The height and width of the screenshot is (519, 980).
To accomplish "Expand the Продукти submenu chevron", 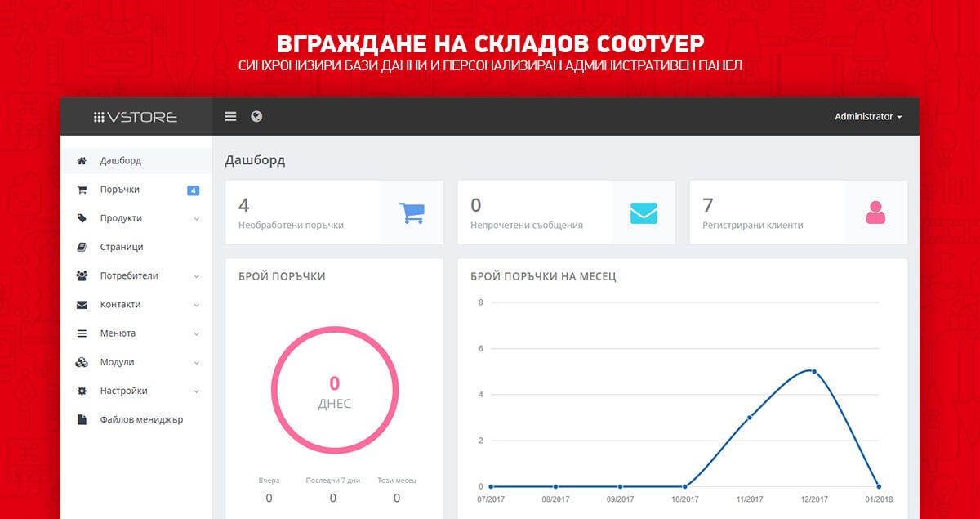I will point(197,219).
